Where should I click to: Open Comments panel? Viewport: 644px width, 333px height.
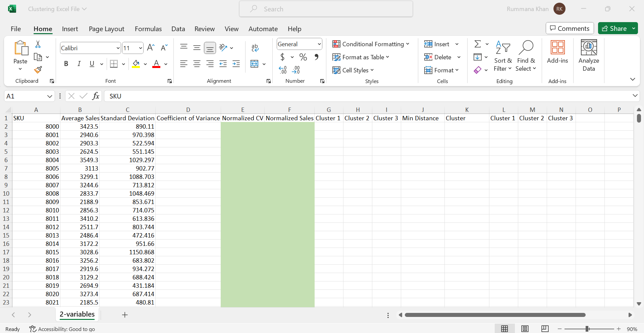click(x=570, y=28)
